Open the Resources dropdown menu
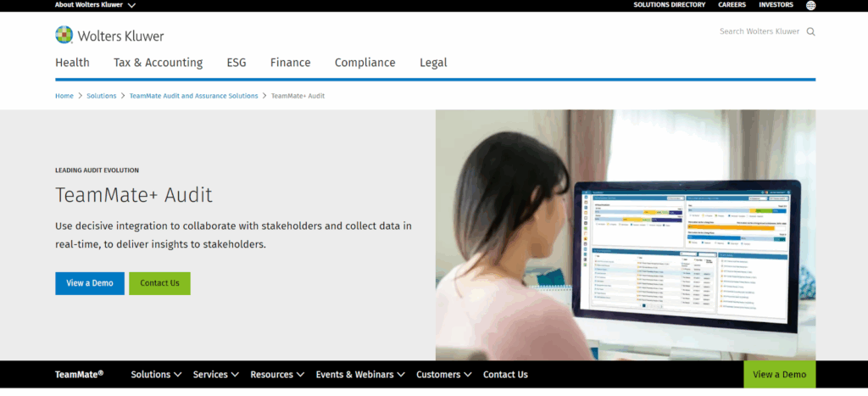This screenshot has width=868, height=396. point(276,374)
